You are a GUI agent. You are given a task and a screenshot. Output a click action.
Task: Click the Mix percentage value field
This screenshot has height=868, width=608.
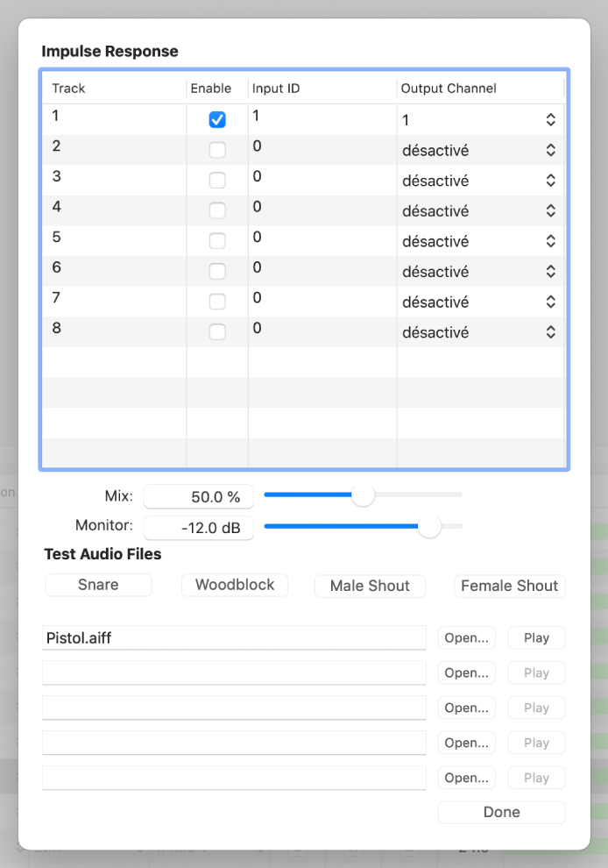pyautogui.click(x=199, y=496)
